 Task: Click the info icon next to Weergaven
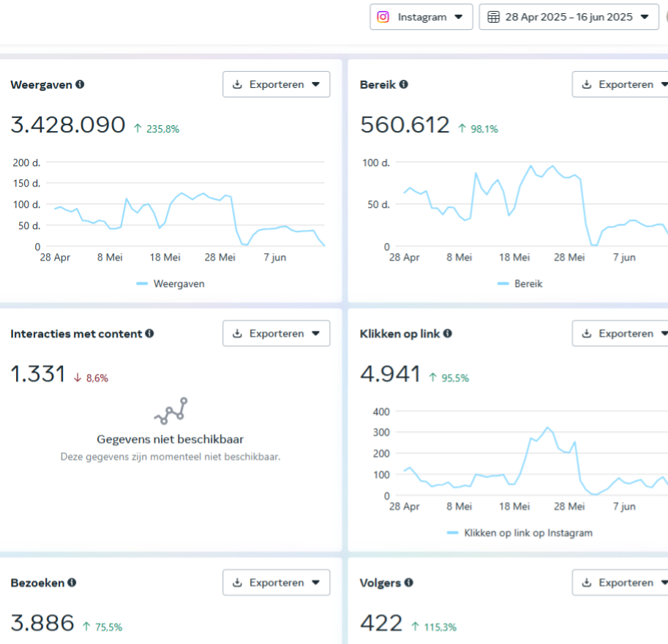tap(80, 84)
